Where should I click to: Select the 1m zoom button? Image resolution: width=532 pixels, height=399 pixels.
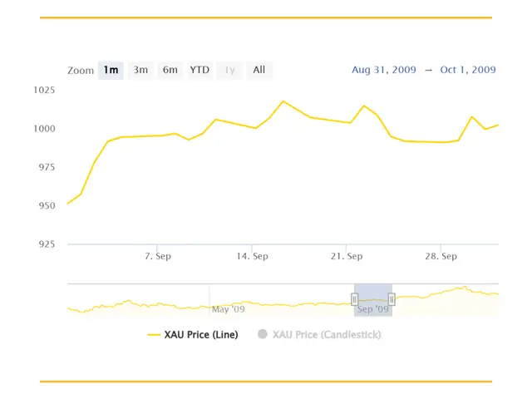point(111,70)
